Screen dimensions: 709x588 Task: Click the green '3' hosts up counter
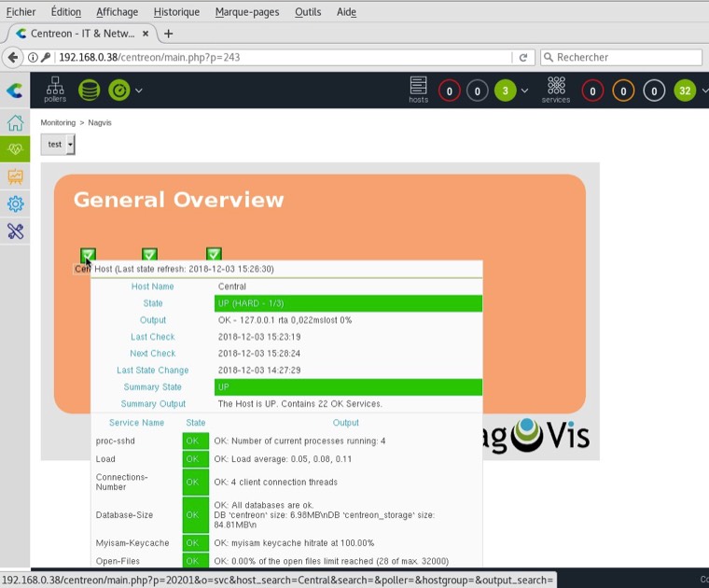pyautogui.click(x=506, y=91)
